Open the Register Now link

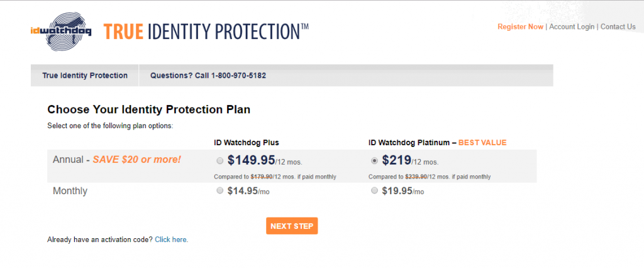(520, 26)
